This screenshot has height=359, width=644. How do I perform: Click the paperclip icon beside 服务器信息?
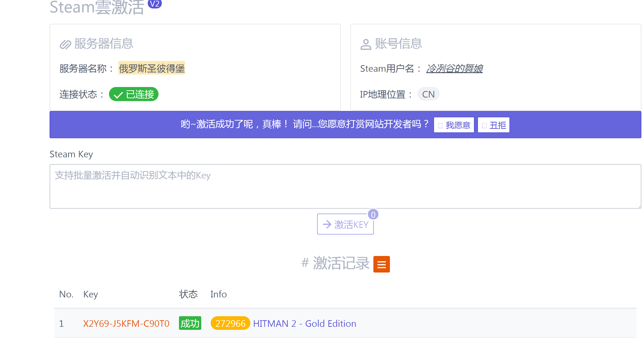pos(65,44)
